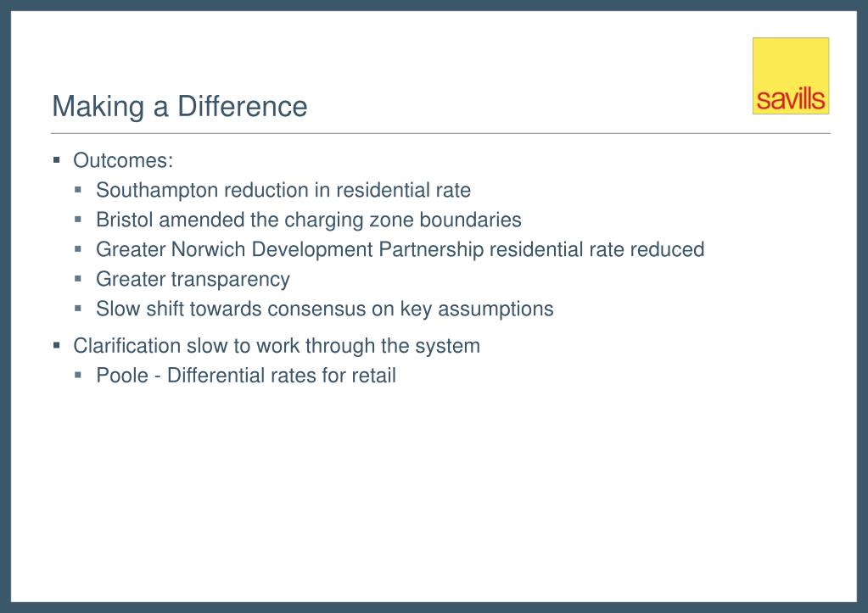Select Poole differential rates for retail line
868x613 pixels.
point(246,375)
